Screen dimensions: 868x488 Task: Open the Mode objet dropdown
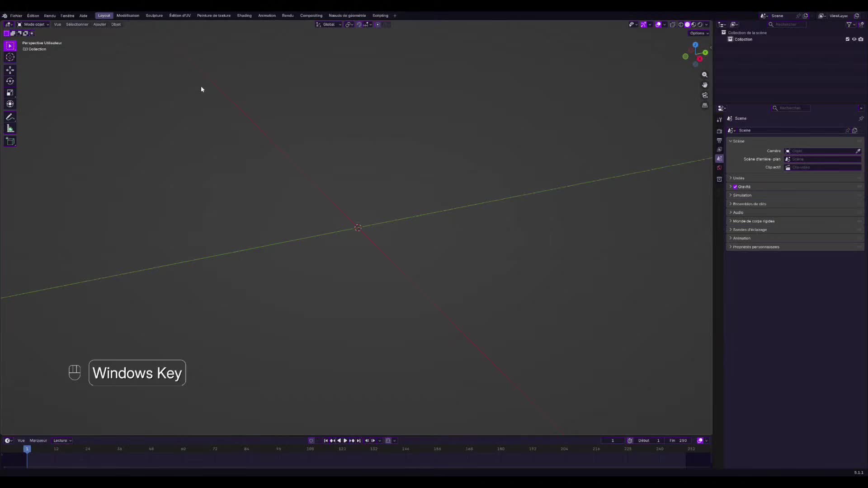(33, 24)
